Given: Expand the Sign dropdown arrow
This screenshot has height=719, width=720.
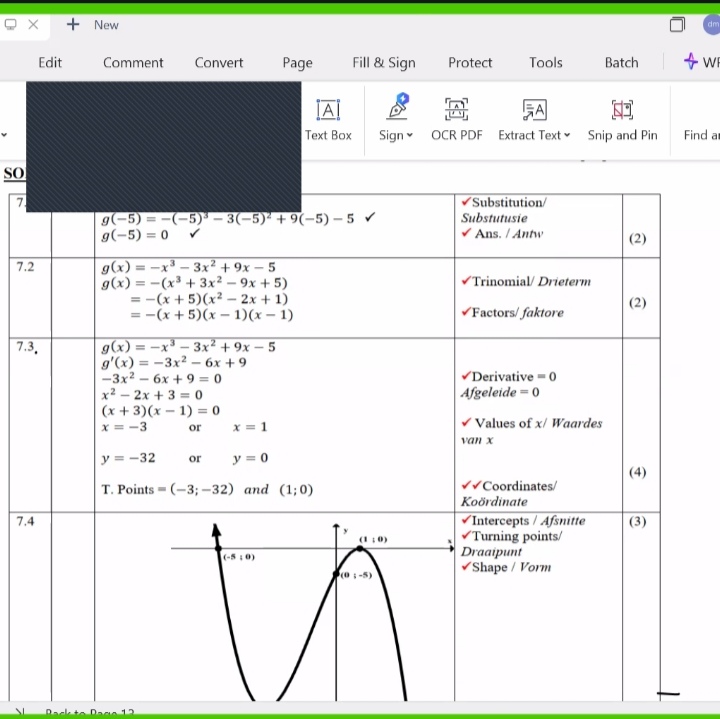Looking at the screenshot, I should click(410, 136).
